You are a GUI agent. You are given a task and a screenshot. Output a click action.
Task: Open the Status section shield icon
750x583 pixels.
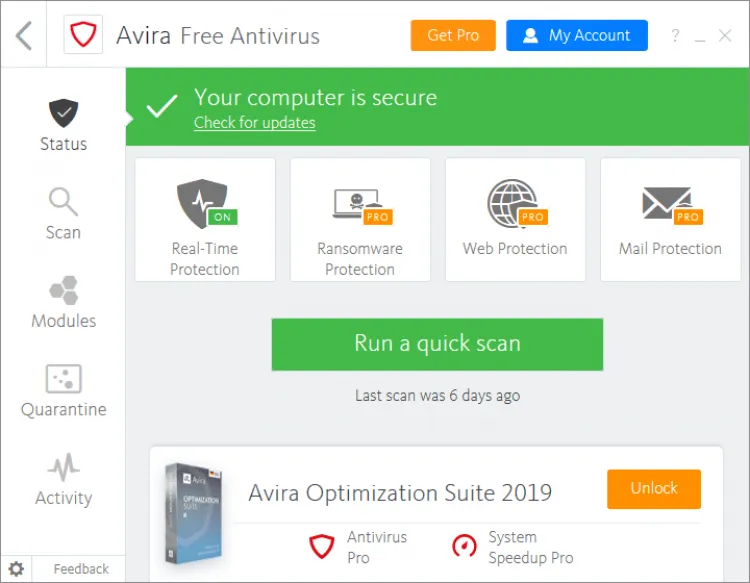[63, 113]
